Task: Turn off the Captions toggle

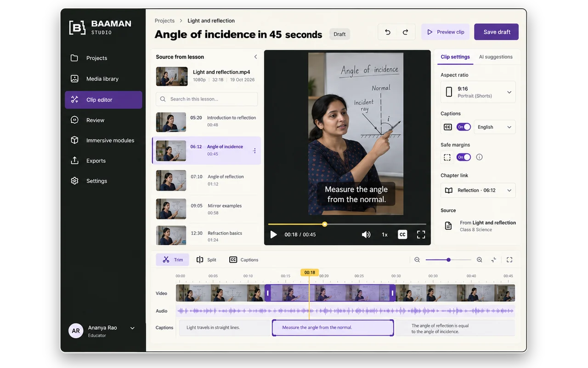Action: [464, 127]
